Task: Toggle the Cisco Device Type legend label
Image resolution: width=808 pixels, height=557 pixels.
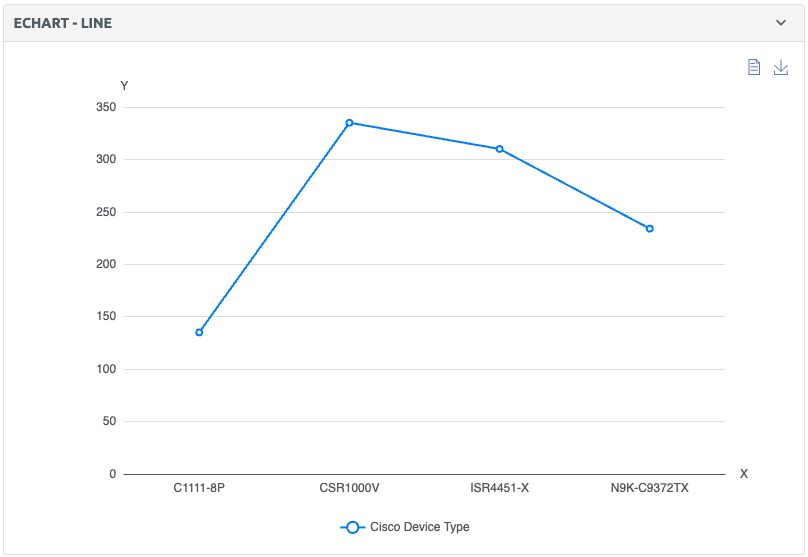Action: coord(419,527)
